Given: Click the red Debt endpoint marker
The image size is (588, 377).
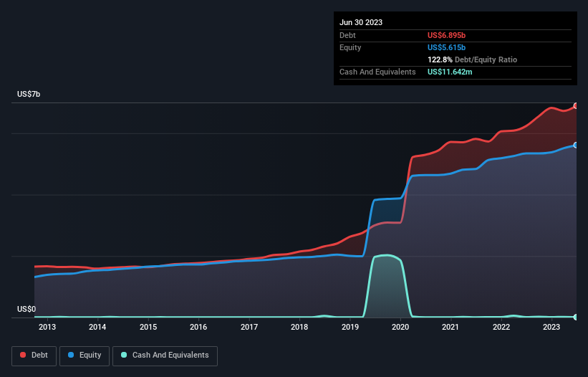Looking at the screenshot, I should coord(576,106).
